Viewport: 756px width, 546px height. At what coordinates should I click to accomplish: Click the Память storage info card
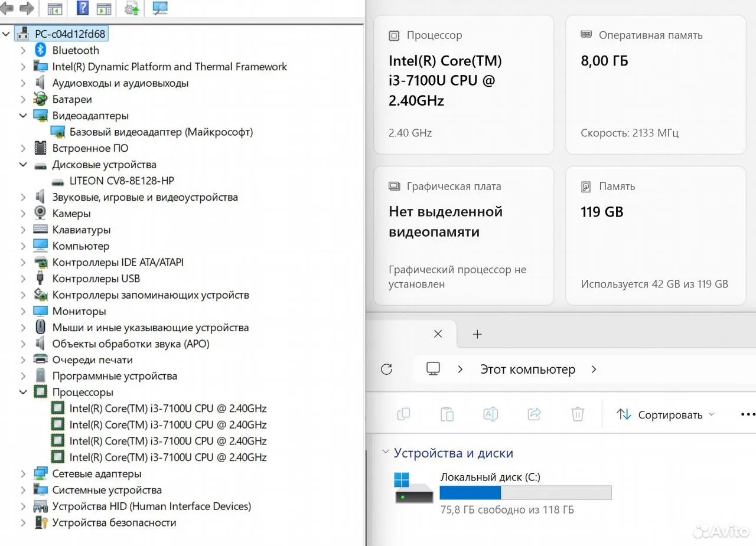(656, 236)
